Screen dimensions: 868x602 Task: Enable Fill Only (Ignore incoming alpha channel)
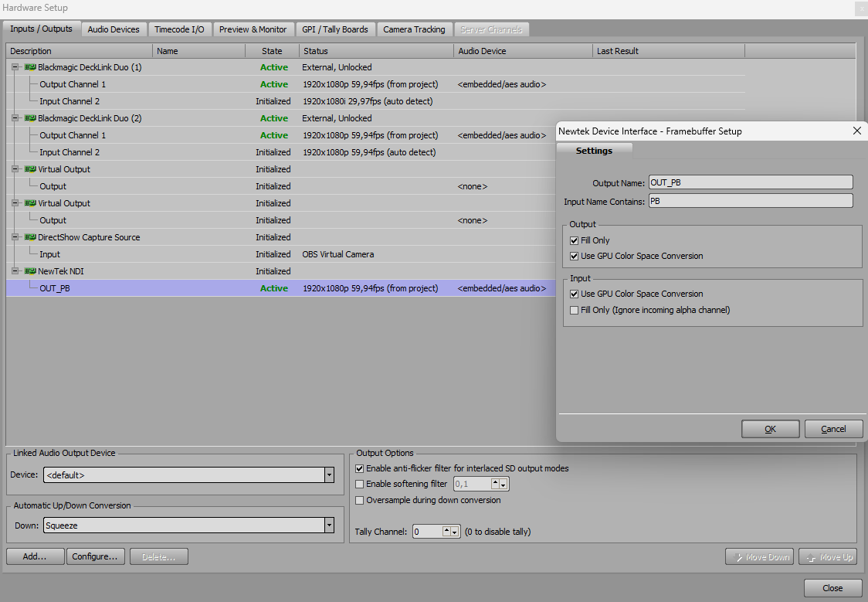pos(574,310)
